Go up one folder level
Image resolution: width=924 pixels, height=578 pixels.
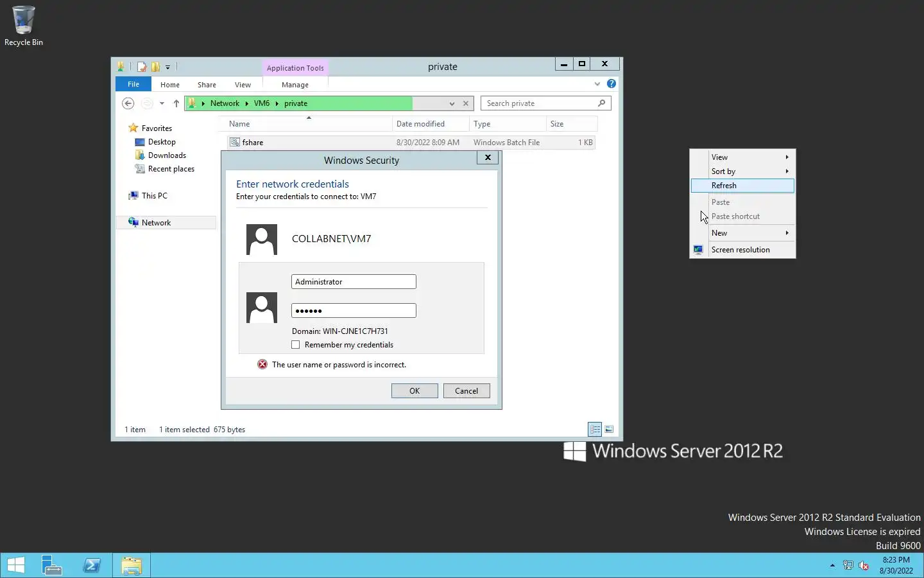(176, 103)
